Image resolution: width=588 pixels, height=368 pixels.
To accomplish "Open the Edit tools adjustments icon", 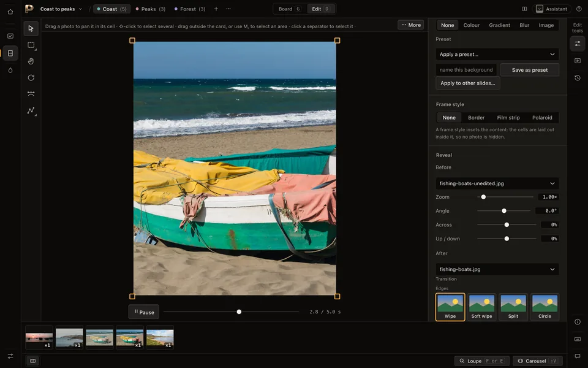I will coord(578,44).
